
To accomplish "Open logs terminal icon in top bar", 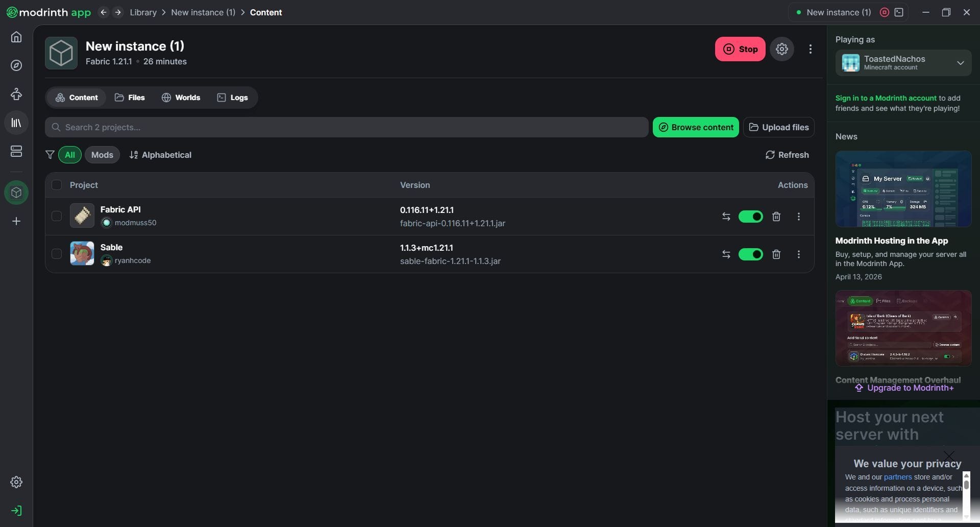I will pyautogui.click(x=899, y=12).
